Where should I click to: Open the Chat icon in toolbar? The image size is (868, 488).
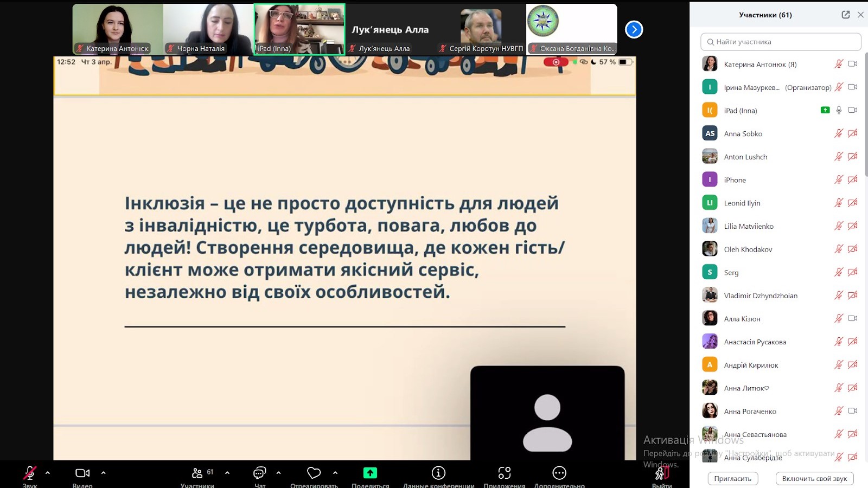click(260, 473)
